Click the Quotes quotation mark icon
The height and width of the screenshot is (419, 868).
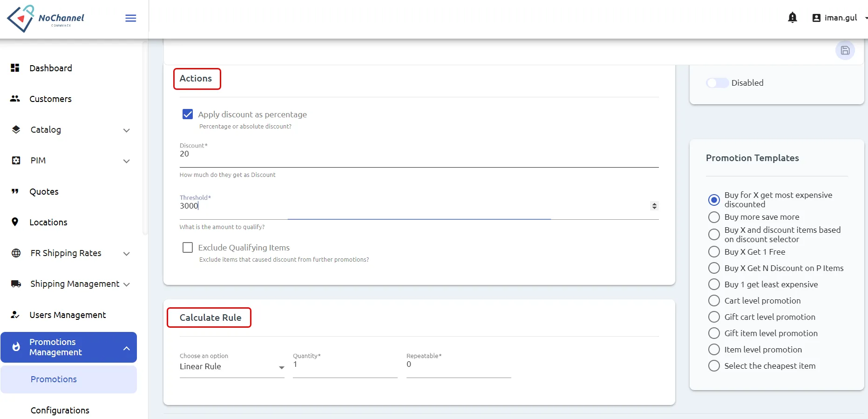[x=15, y=191]
